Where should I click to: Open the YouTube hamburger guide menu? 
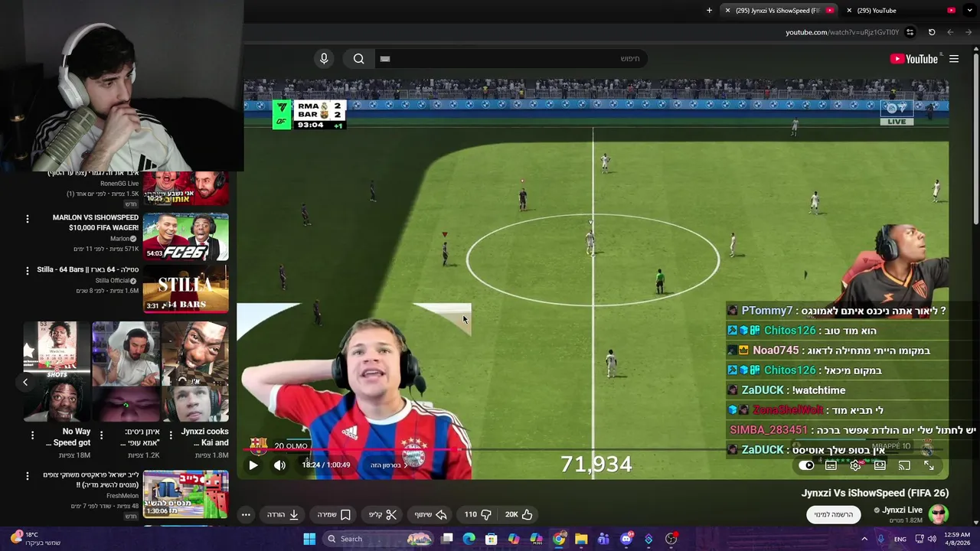pos(954,59)
